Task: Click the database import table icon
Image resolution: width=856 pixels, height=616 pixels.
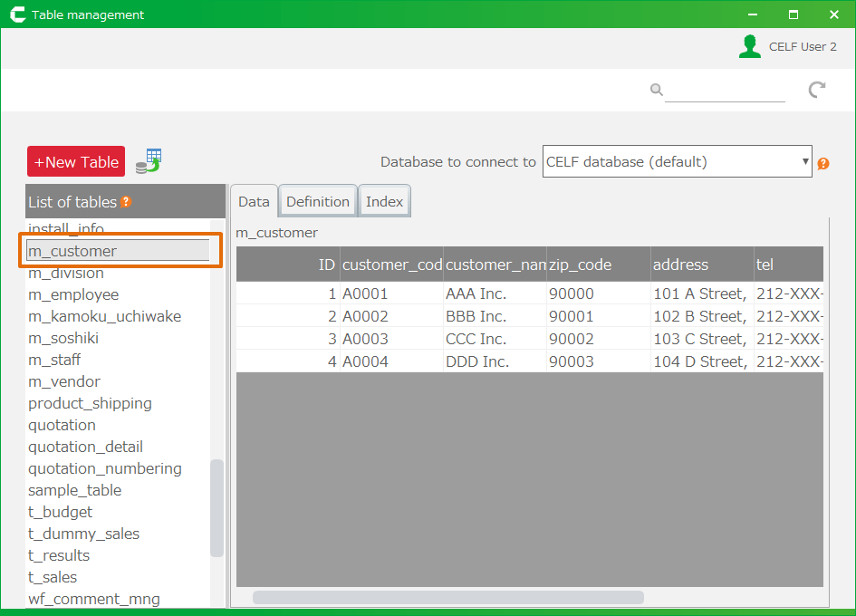Action: point(148,161)
